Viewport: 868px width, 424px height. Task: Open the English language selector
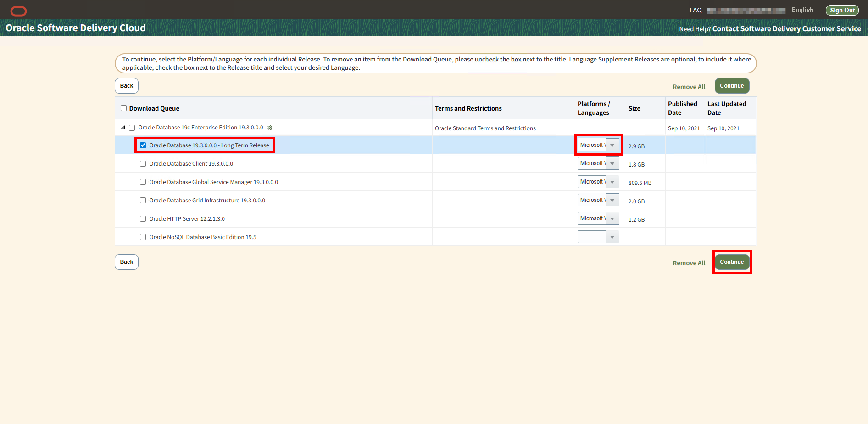[802, 10]
